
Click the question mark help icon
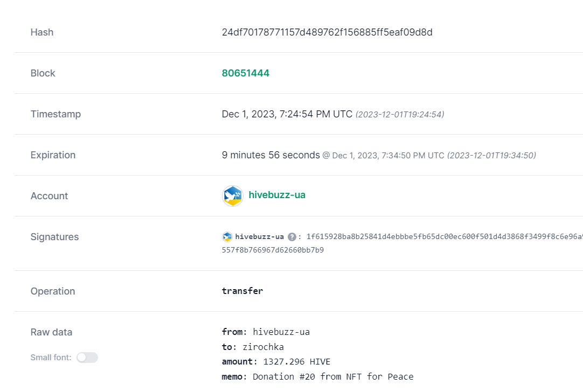click(292, 237)
